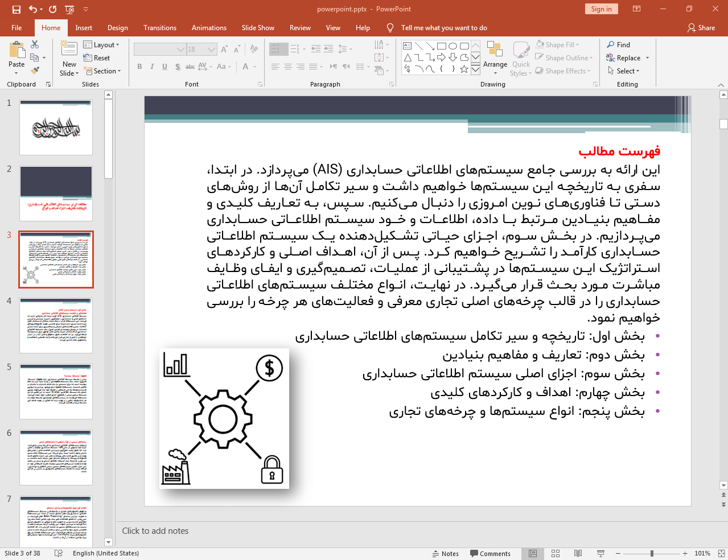Click the Save icon in title bar
The height and width of the screenshot is (560, 728).
[16, 9]
